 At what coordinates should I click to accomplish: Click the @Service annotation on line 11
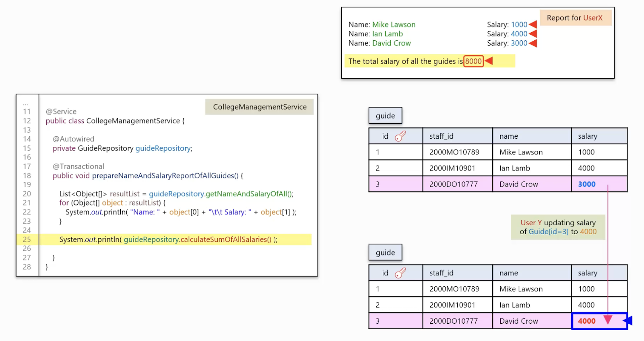pyautogui.click(x=61, y=112)
